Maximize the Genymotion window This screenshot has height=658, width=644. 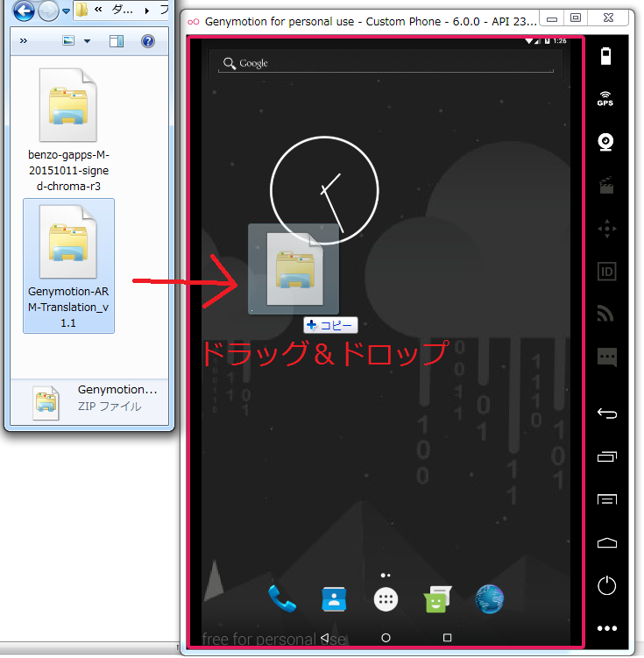coord(576,18)
